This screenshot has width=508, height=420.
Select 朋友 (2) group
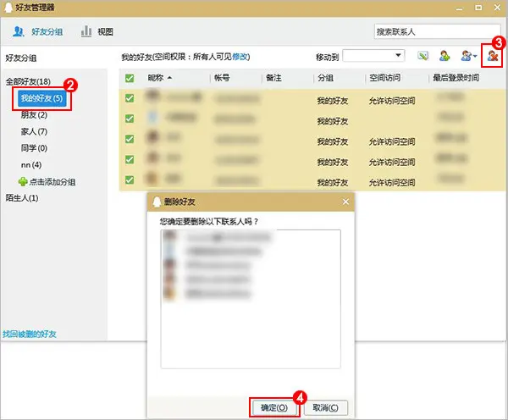(x=34, y=114)
